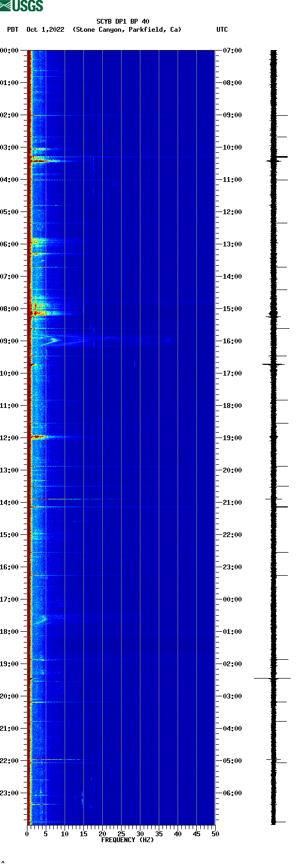Click the frequency axis value "30"
Image resolution: width=297 pixels, height=868 pixels.
[140, 834]
